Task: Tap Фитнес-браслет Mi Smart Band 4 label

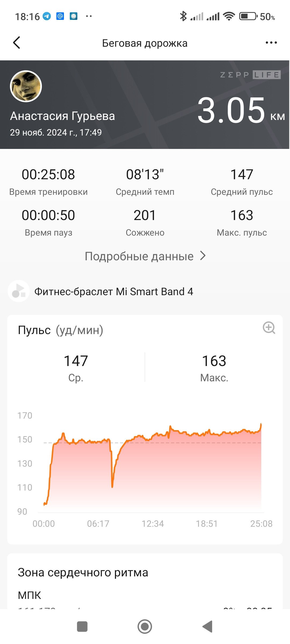Action: [x=114, y=291]
